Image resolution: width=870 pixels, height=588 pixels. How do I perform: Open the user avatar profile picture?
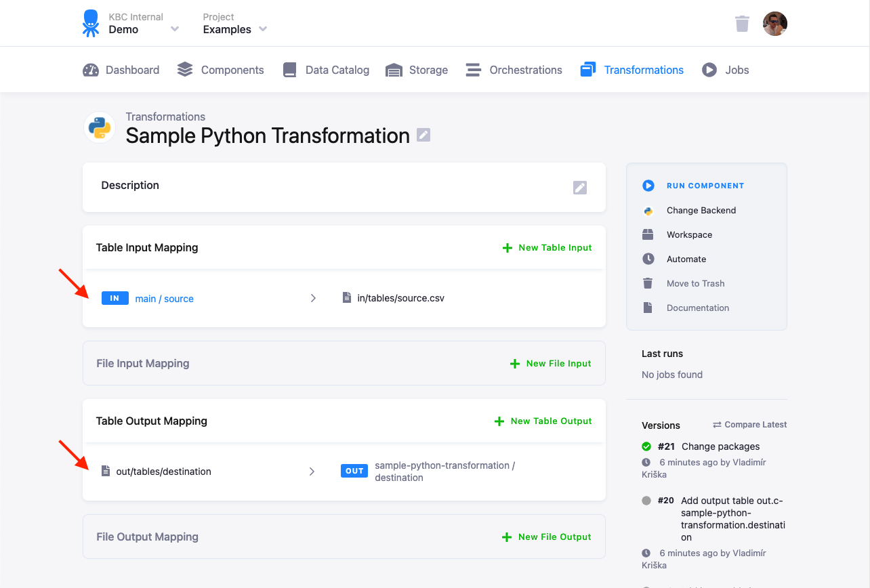click(x=774, y=24)
